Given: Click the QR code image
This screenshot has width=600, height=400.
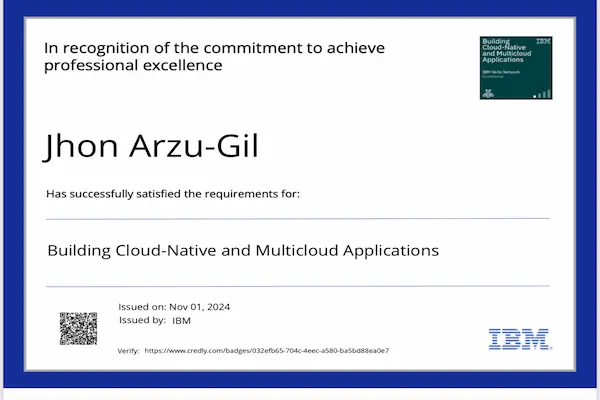Looking at the screenshot, I should pos(78,328).
